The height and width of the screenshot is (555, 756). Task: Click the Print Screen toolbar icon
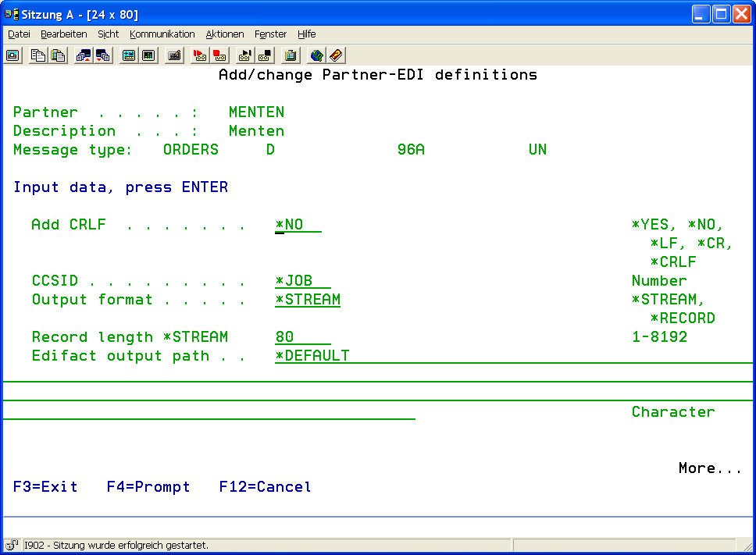(13, 55)
